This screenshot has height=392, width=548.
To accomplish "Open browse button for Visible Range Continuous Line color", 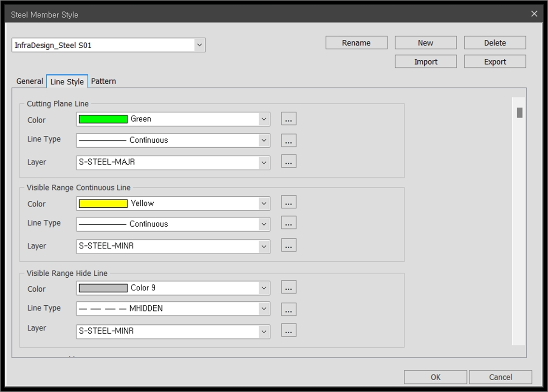I will point(289,202).
